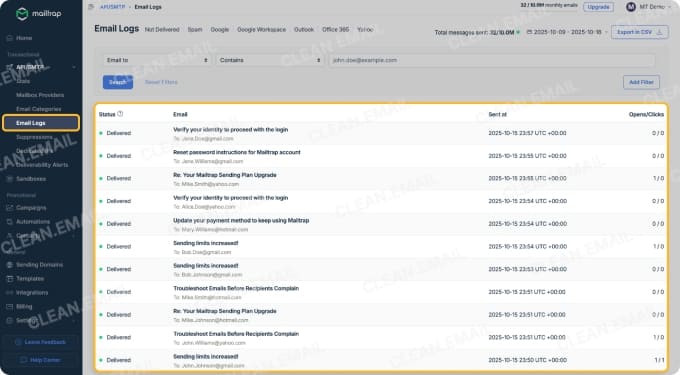Open Suppressions in the sidebar

[34, 137]
